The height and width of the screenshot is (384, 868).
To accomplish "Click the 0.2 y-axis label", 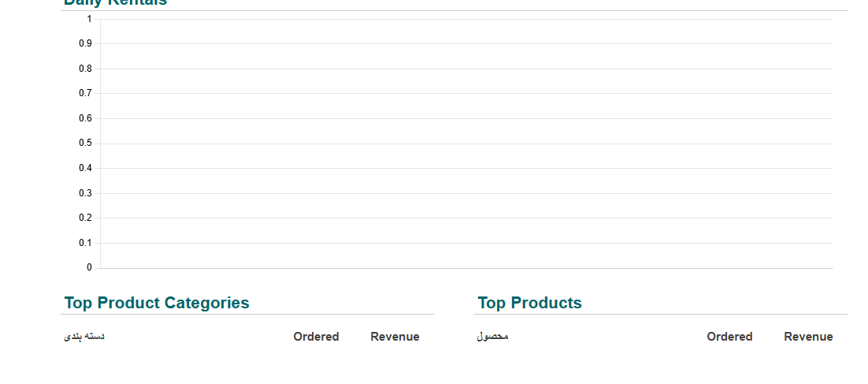I will [85, 218].
